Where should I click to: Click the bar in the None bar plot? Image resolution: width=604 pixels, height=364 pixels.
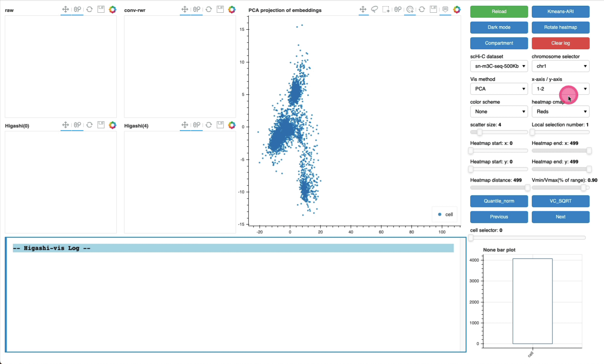pos(532,301)
